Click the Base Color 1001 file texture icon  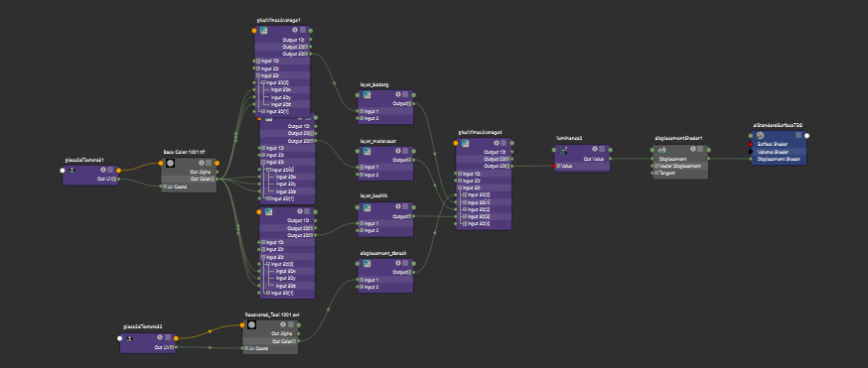(x=171, y=163)
